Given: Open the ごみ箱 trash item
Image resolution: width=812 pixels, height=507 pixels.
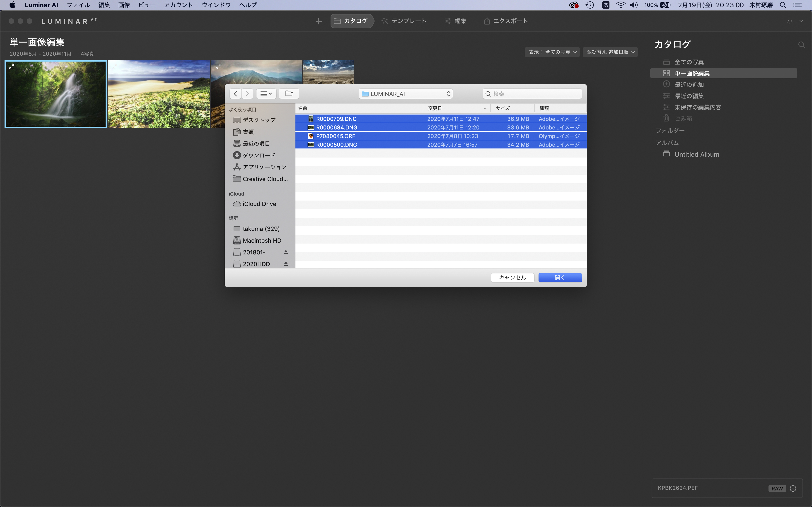Looking at the screenshot, I should click(x=683, y=118).
